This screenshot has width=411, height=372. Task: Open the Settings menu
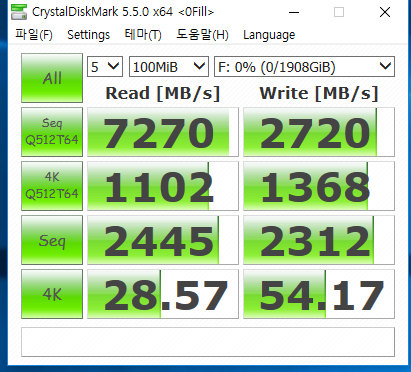pos(88,35)
